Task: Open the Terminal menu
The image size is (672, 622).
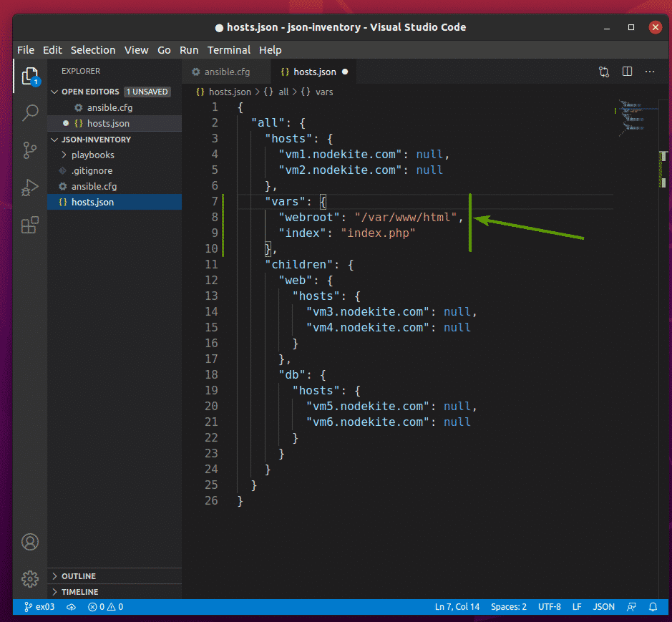Action: [x=228, y=50]
